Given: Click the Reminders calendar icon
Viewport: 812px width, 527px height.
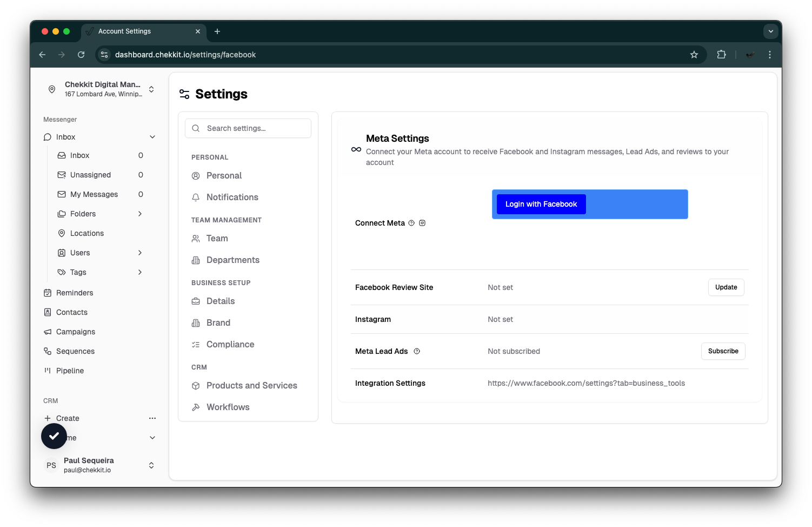Looking at the screenshot, I should [x=48, y=293].
